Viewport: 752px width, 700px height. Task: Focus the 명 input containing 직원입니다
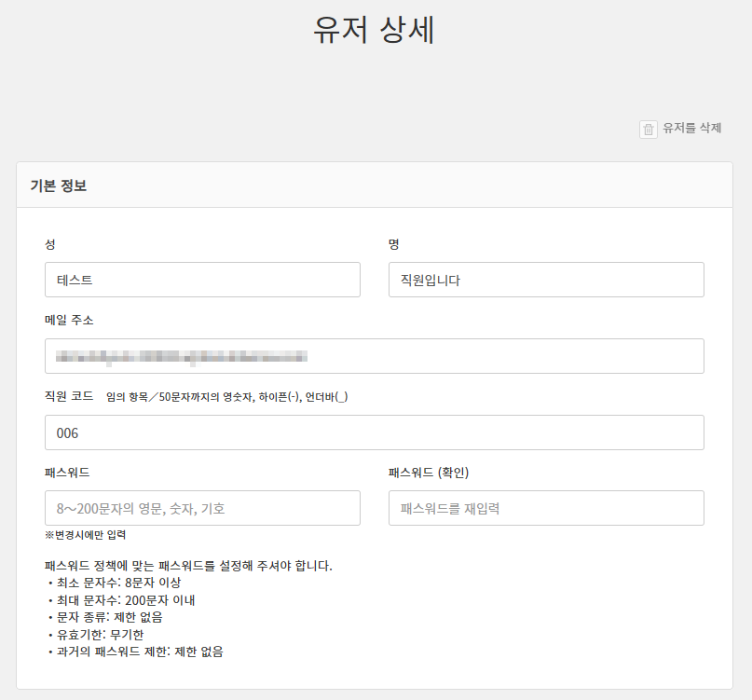click(546, 280)
